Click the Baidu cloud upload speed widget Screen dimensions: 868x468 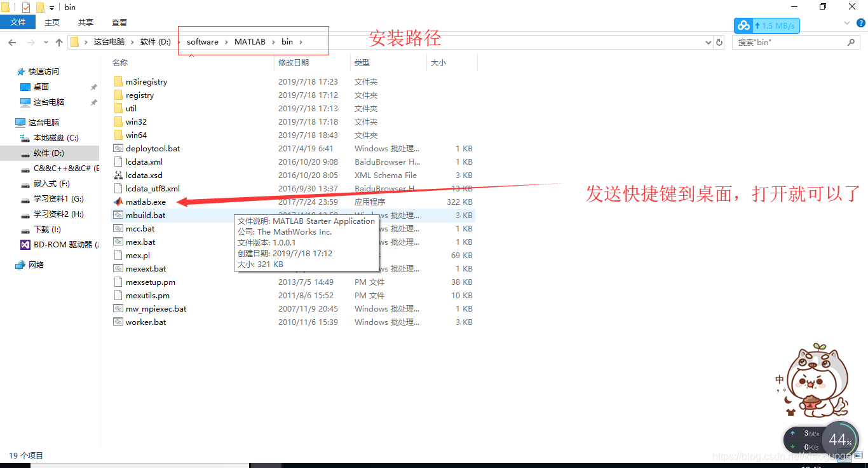coord(767,25)
